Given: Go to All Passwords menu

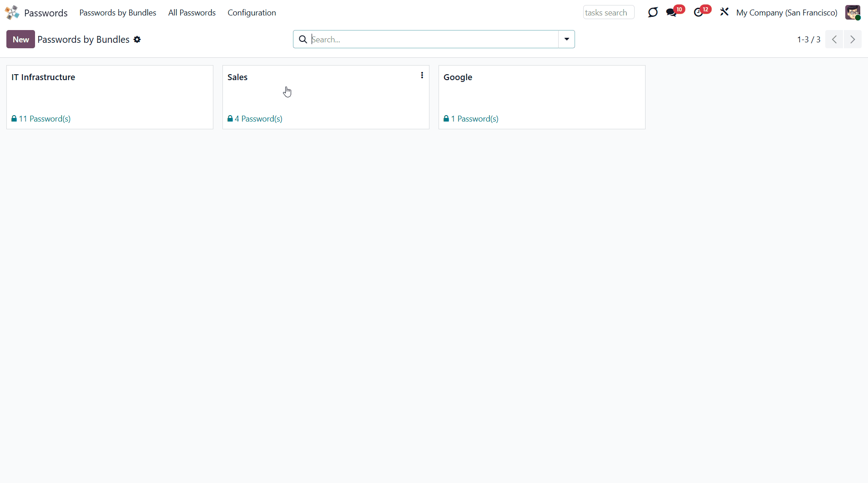Looking at the screenshot, I should coord(192,13).
